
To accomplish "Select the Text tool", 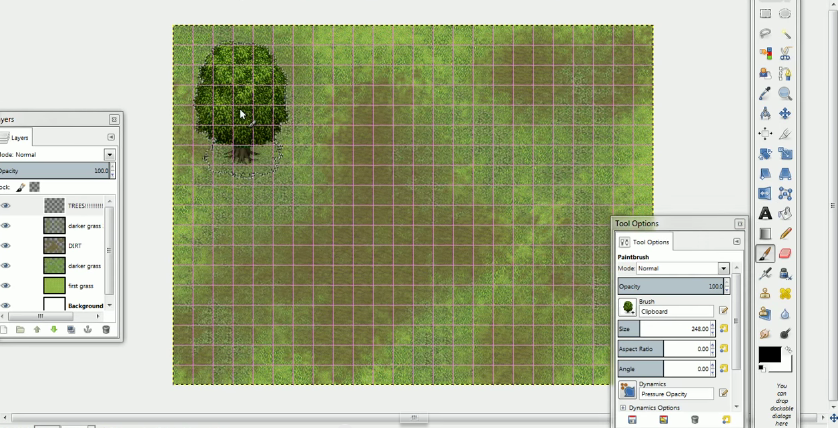I will pos(765,213).
